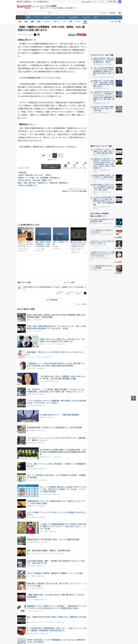
Task: Open the settings gear icon in the header
Action: [120, 13]
